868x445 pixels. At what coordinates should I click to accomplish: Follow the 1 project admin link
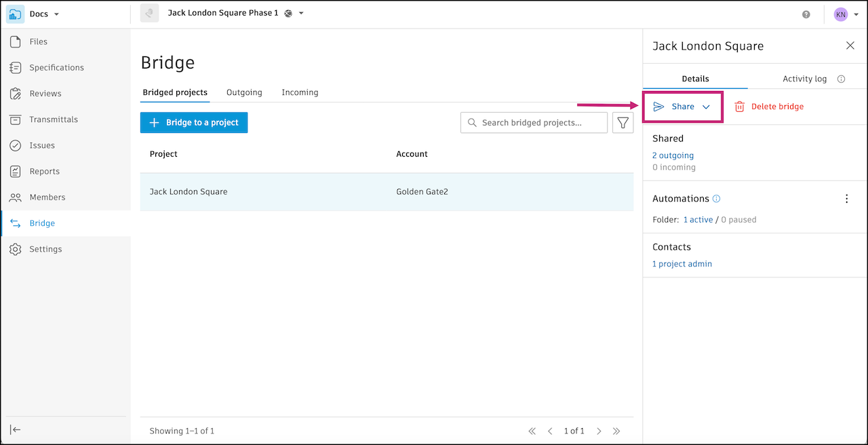pos(682,263)
